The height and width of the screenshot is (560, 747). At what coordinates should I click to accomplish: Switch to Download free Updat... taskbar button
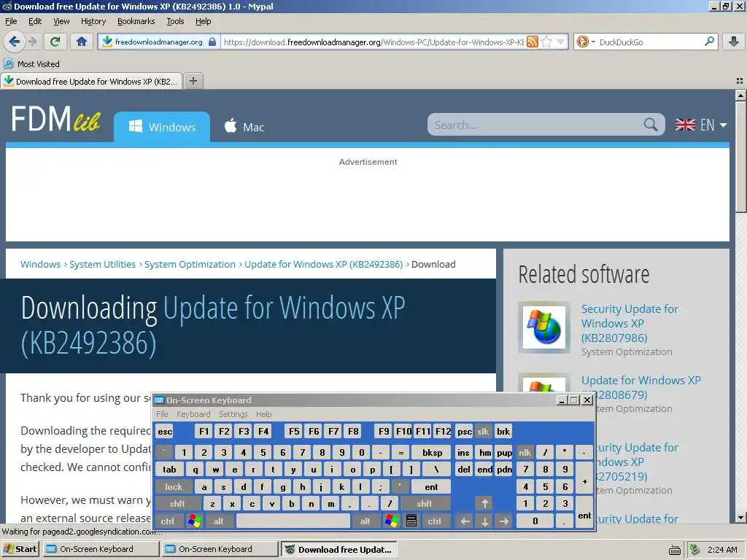[339, 549]
